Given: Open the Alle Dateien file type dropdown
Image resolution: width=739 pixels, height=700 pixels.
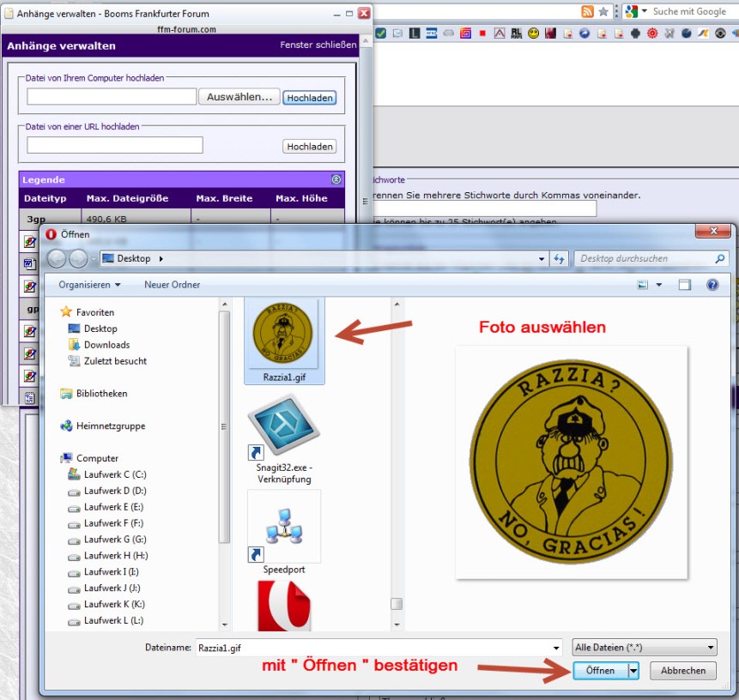Looking at the screenshot, I should [645, 648].
